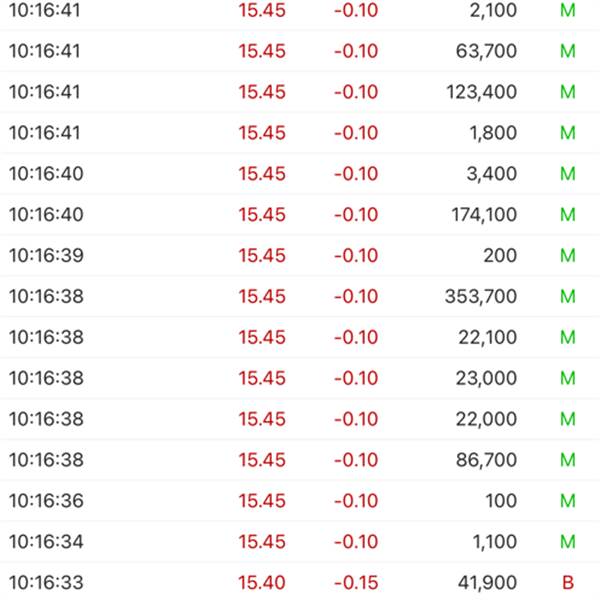
Task: Select the 10:16:36 trade of 100 shares
Action: [x=300, y=501]
